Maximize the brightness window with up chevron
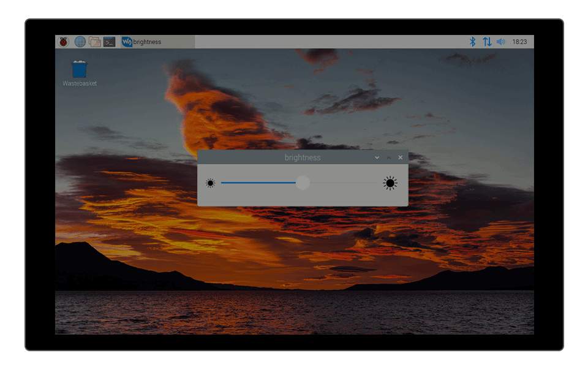 click(388, 158)
